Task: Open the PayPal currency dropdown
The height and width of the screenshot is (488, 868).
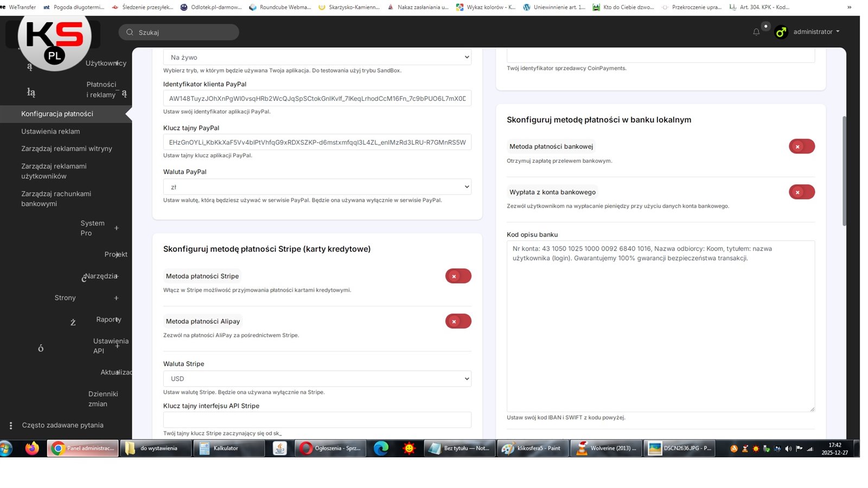Action: tap(317, 187)
